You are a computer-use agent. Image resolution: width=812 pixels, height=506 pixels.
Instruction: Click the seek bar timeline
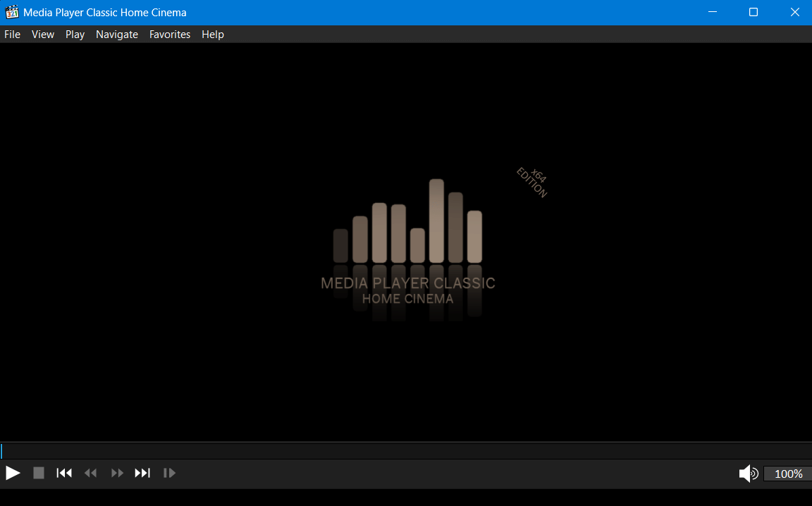point(406,451)
